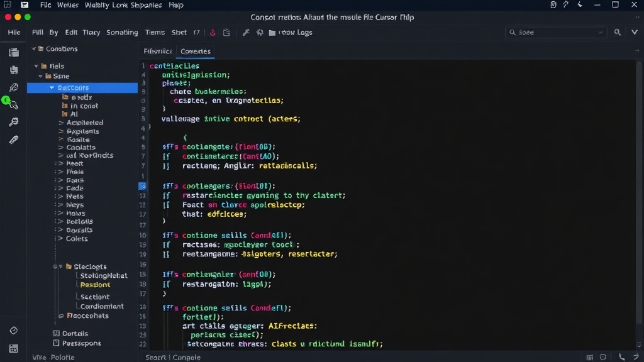Expand the Fede tree item
Viewport: 644px width, 362px height.
click(x=61, y=188)
